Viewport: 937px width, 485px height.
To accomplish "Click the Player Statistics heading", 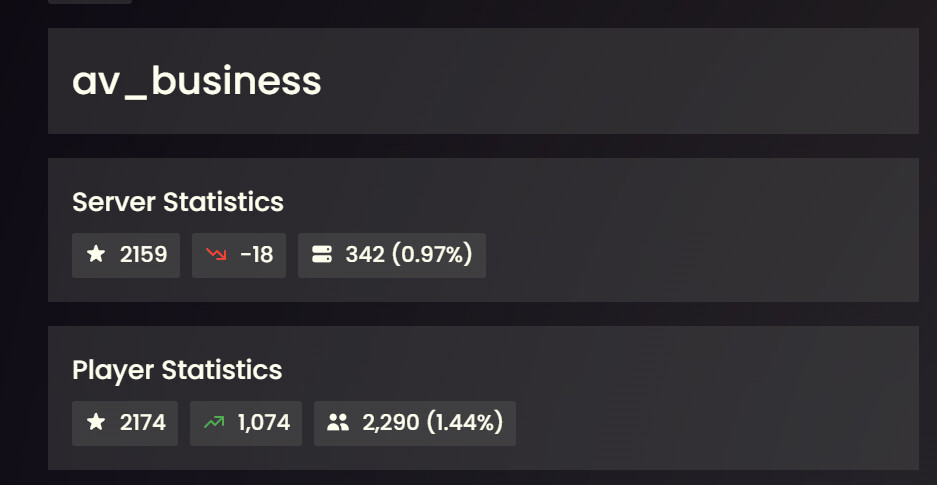I will tap(177, 370).
